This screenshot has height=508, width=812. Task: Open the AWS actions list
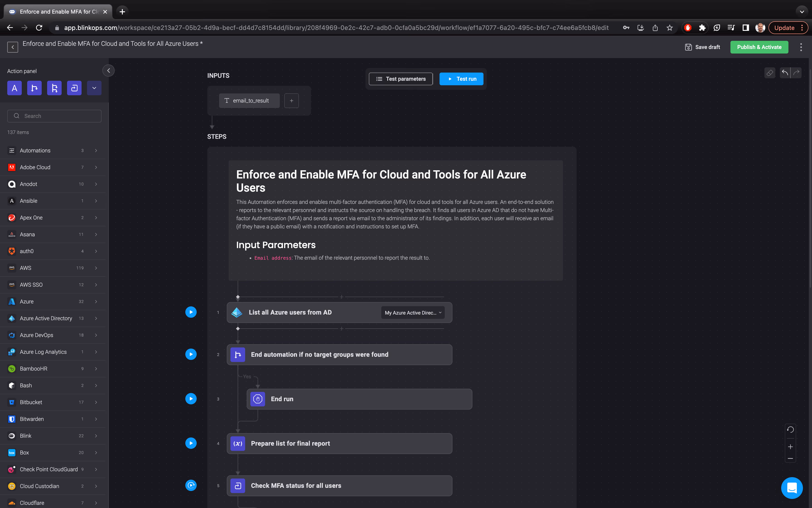click(x=53, y=268)
